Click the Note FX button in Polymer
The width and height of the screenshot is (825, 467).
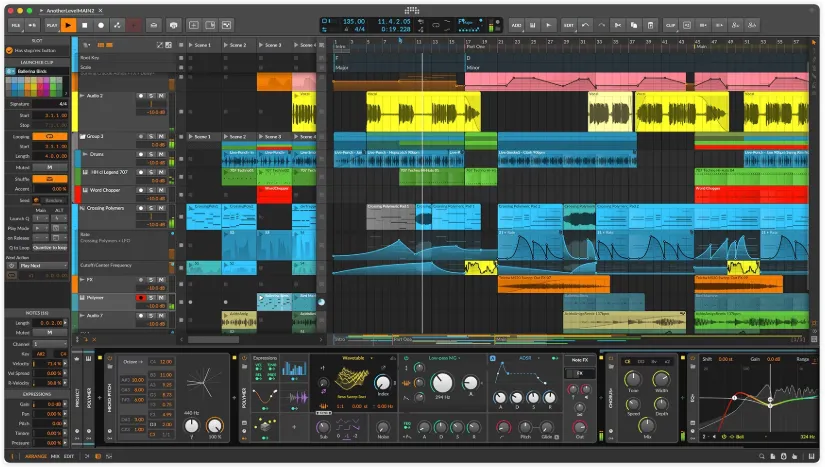(x=579, y=360)
